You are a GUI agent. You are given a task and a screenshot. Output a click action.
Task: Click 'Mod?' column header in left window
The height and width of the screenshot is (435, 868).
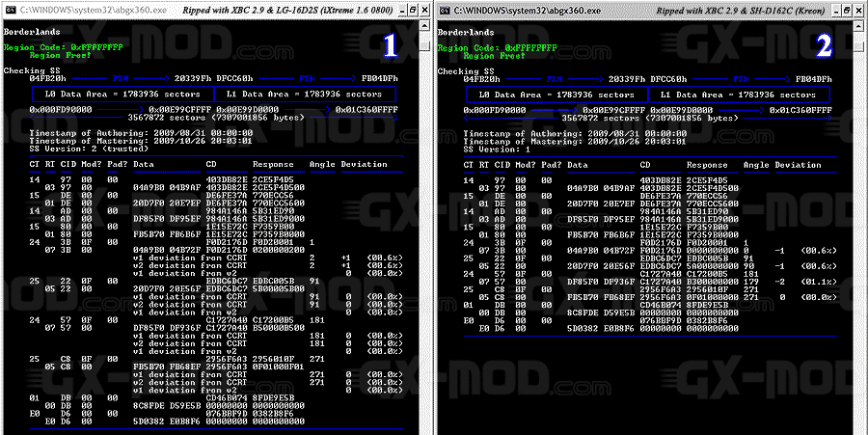tap(92, 164)
